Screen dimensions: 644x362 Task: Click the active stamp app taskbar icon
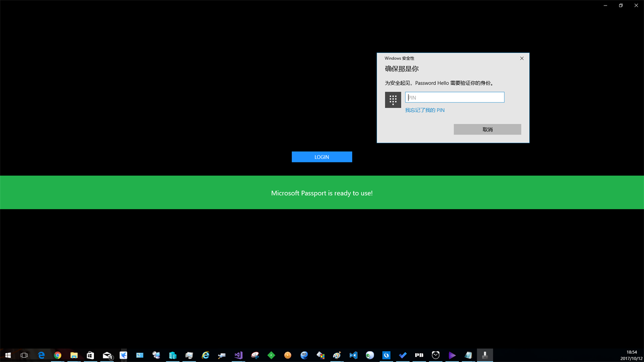485,355
